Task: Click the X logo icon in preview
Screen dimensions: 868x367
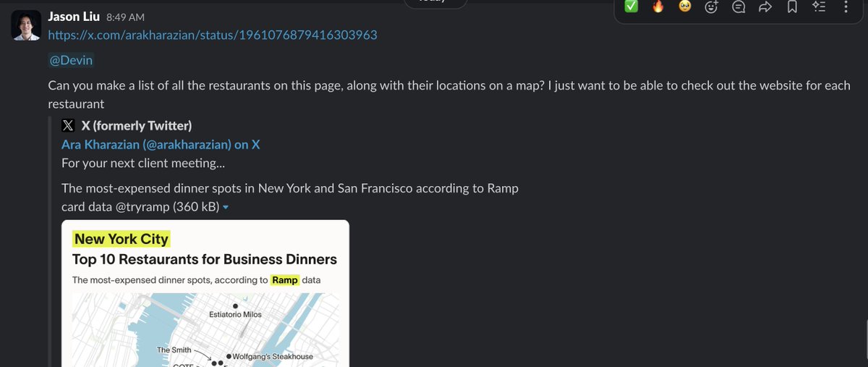Action: pos(69,125)
